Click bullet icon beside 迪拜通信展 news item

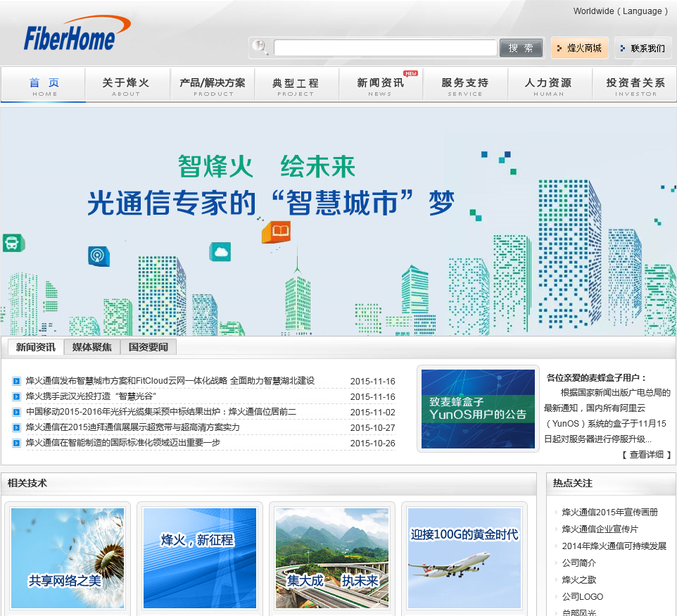pyautogui.click(x=16, y=427)
